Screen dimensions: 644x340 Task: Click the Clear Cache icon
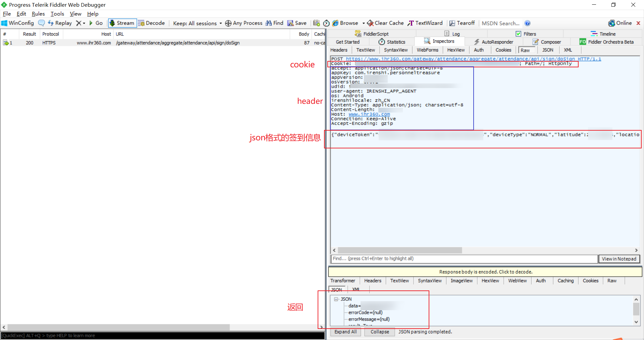tap(370, 23)
